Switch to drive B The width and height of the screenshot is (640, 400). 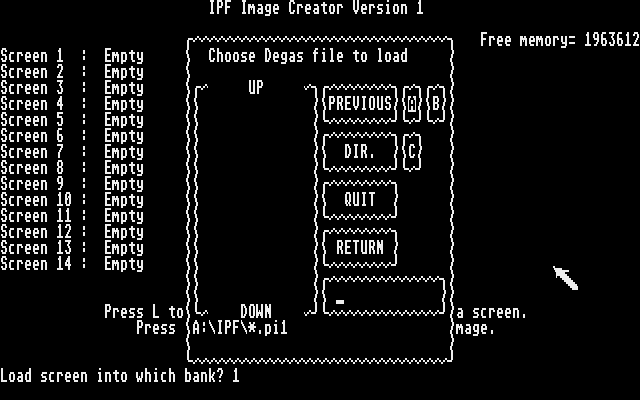pyautogui.click(x=436, y=103)
